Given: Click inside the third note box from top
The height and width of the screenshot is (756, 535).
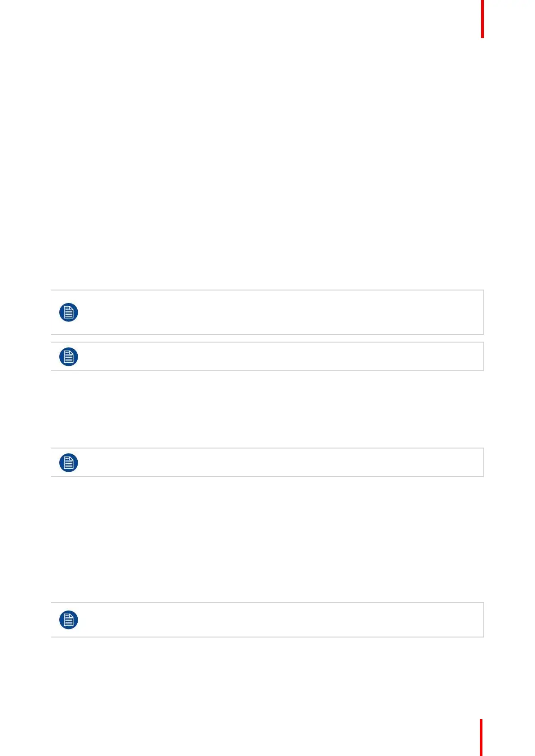Looking at the screenshot, I should tap(267, 463).
